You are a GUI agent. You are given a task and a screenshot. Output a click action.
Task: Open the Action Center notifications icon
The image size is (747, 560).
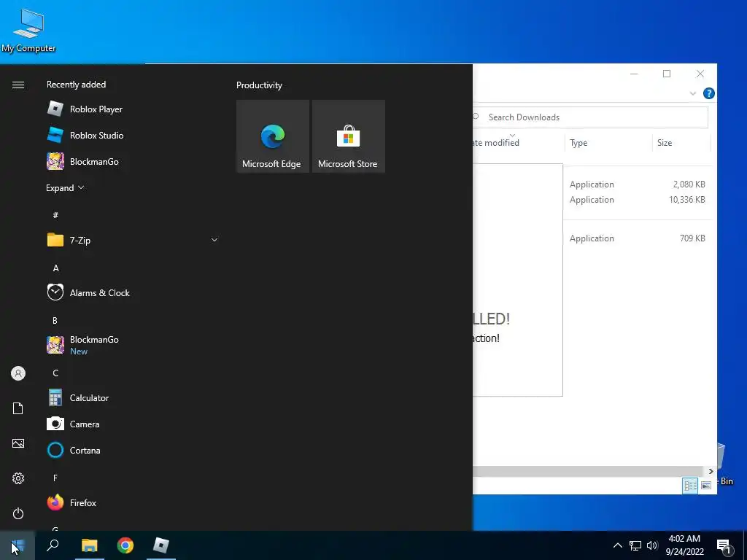click(724, 546)
